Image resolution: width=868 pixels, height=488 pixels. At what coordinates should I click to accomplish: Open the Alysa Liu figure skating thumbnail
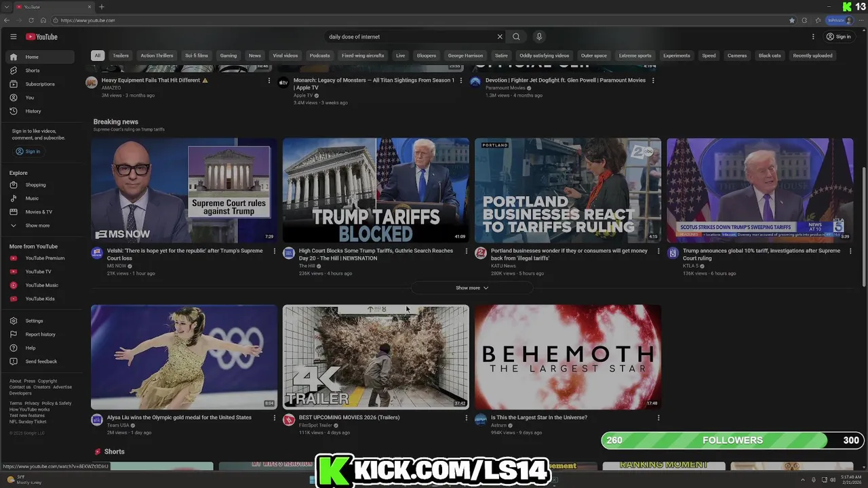[x=184, y=357]
